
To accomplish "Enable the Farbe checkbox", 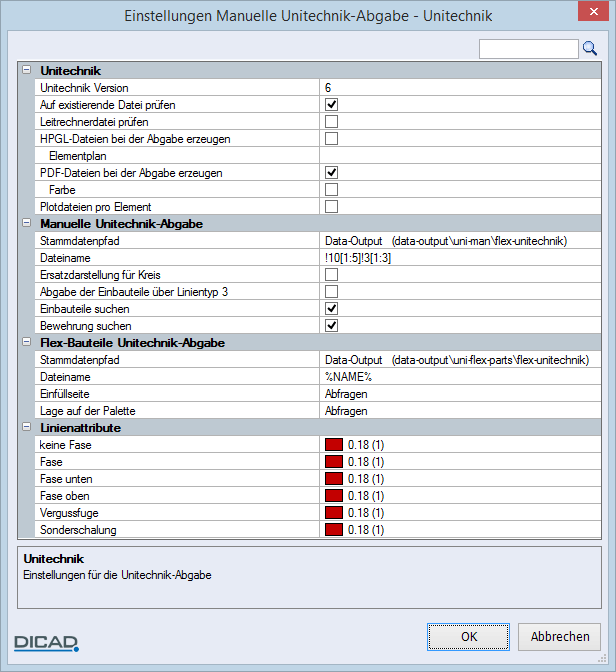I will pos(331,189).
